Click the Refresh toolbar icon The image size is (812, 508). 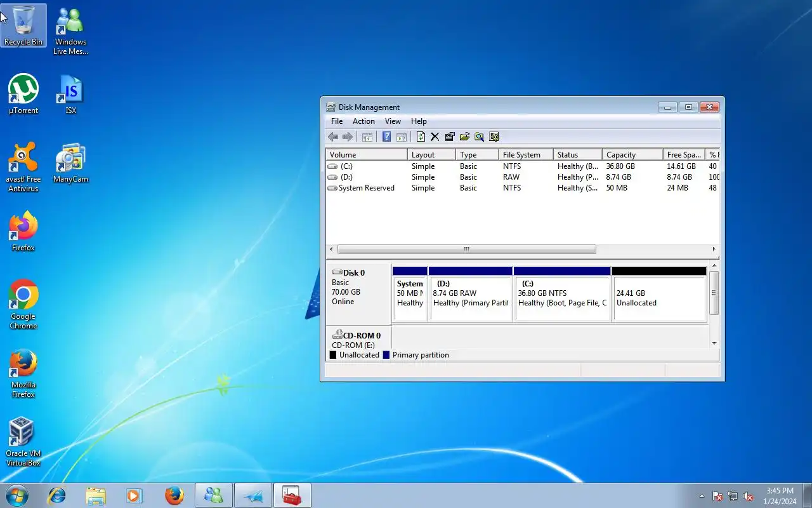point(421,137)
